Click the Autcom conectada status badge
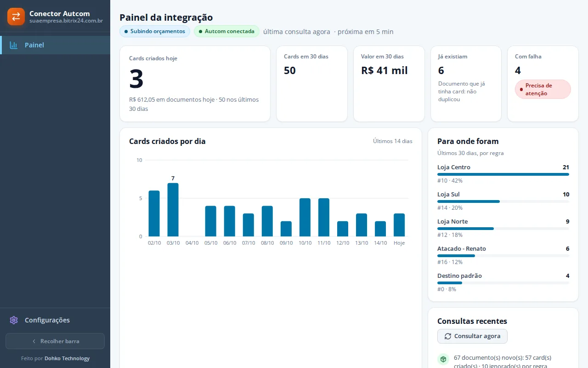 pyautogui.click(x=226, y=31)
